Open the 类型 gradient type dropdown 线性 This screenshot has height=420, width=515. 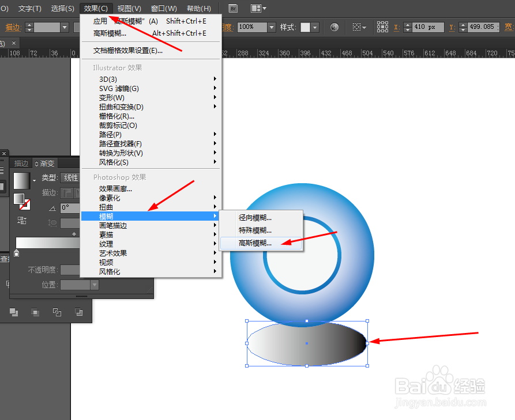[x=70, y=178]
